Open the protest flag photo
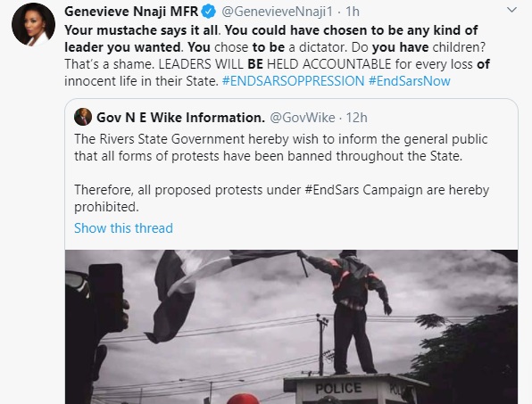Image resolution: width=532 pixels, height=404 pixels. point(292,327)
